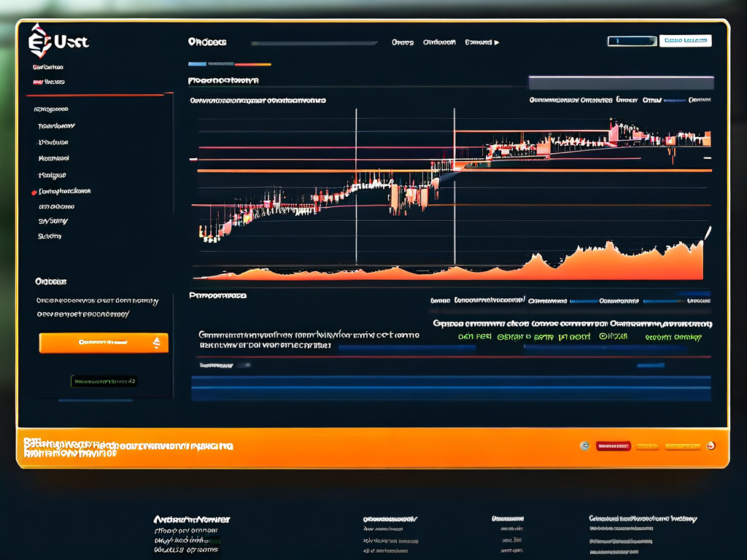Viewport: 747px width, 560px height.
Task: Click the white spike marker ending the volume chart
Action: [x=706, y=233]
